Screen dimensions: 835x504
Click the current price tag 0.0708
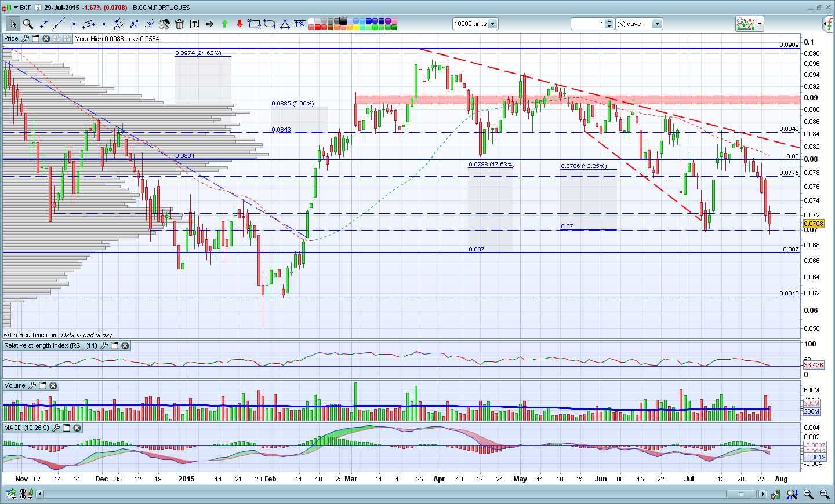pyautogui.click(x=814, y=224)
